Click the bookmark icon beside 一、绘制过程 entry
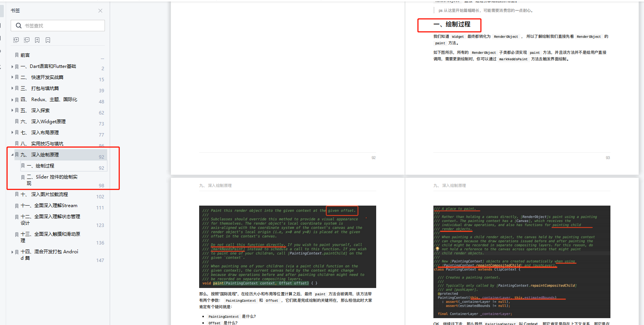The width and height of the screenshot is (644, 325). (x=23, y=166)
